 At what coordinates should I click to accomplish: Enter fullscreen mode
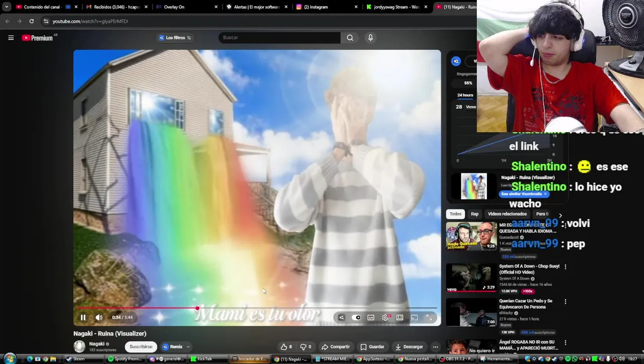click(x=429, y=317)
